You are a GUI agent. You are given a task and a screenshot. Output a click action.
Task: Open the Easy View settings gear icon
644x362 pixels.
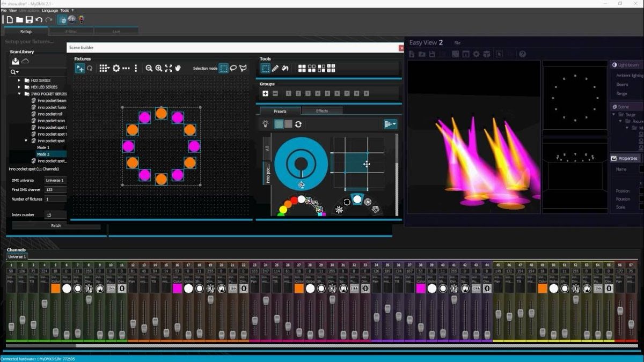click(x=476, y=54)
